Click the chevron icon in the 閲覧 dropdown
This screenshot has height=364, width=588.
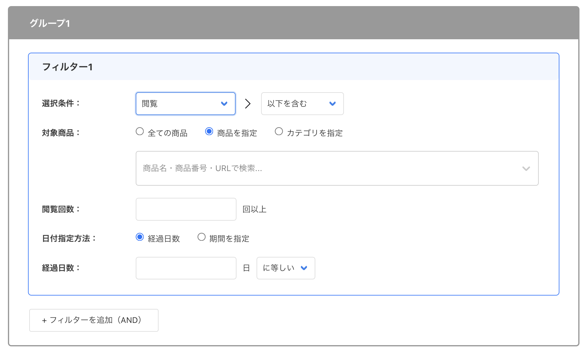225,103
